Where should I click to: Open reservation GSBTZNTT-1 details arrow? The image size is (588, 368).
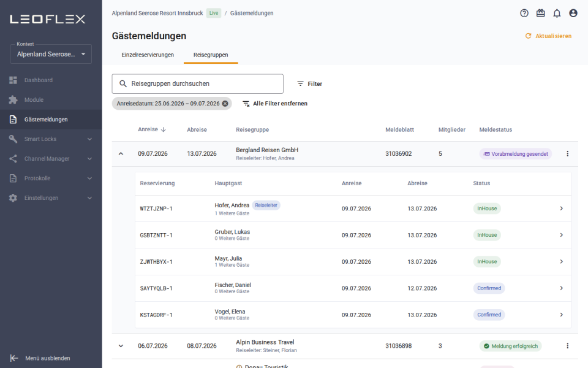[562, 235]
